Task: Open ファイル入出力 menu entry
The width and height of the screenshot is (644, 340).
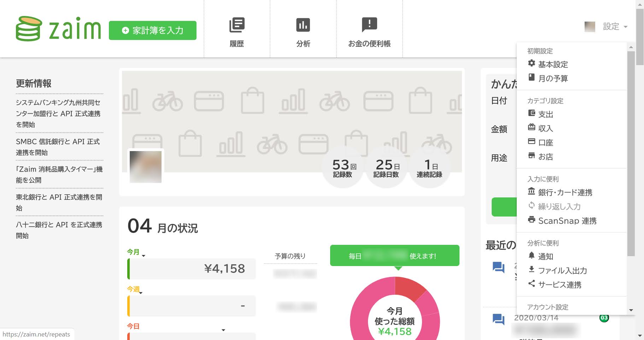Action: pyautogui.click(x=563, y=271)
